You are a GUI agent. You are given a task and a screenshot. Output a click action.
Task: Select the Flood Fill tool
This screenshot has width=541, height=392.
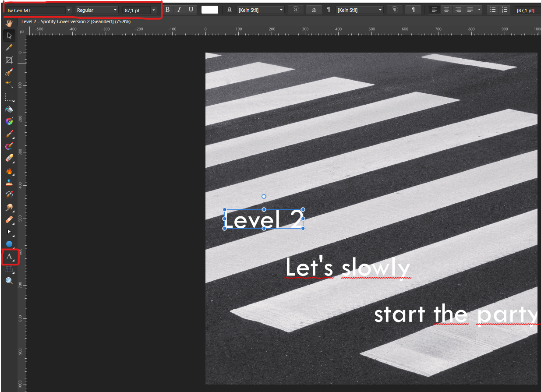point(9,109)
